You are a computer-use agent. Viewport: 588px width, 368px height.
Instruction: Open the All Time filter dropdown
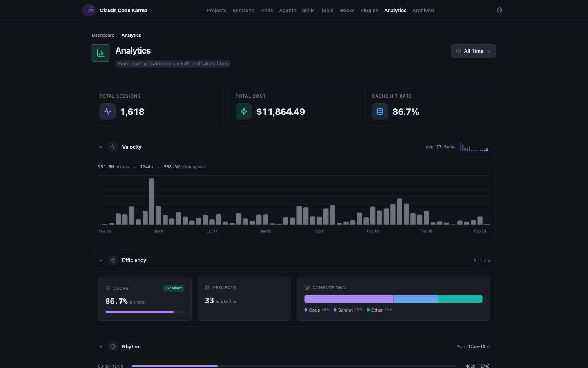(473, 51)
